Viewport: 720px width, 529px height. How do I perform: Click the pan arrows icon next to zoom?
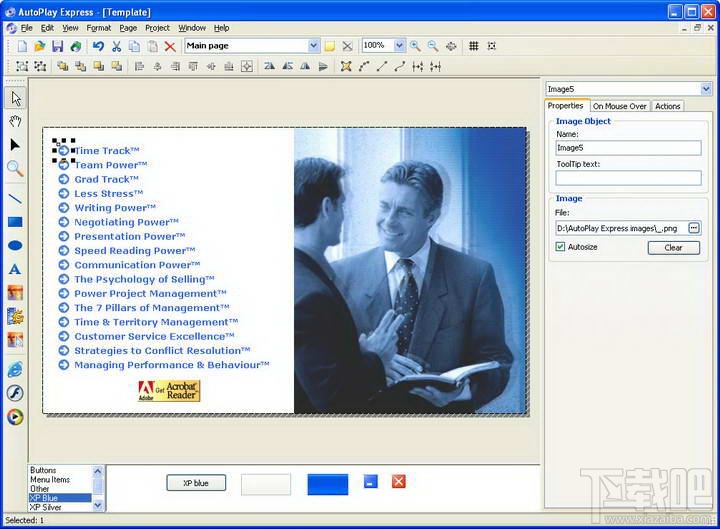point(451,46)
